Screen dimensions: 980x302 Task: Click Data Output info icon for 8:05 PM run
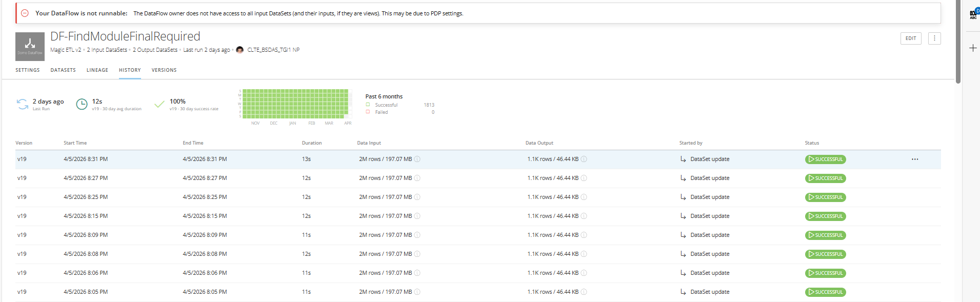point(584,292)
